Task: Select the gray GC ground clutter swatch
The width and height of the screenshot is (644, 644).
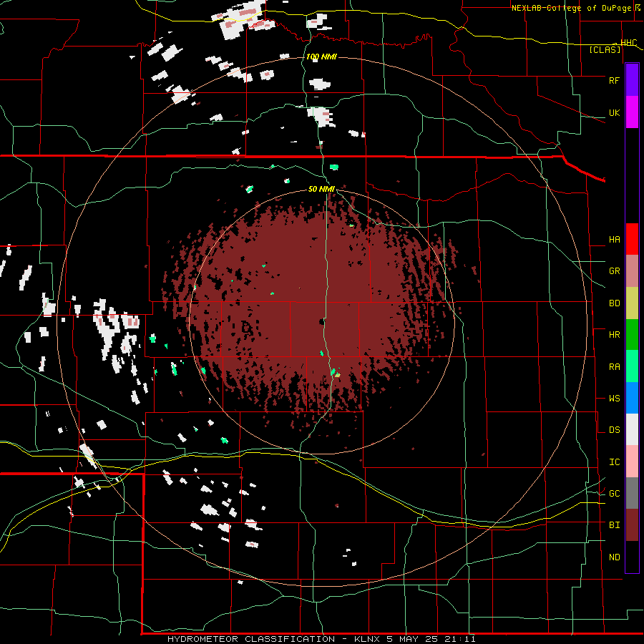Action: 632,493
